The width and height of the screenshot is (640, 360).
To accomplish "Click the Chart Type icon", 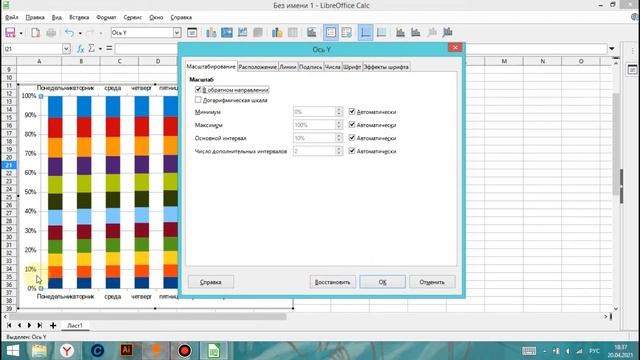I will [x=211, y=33].
